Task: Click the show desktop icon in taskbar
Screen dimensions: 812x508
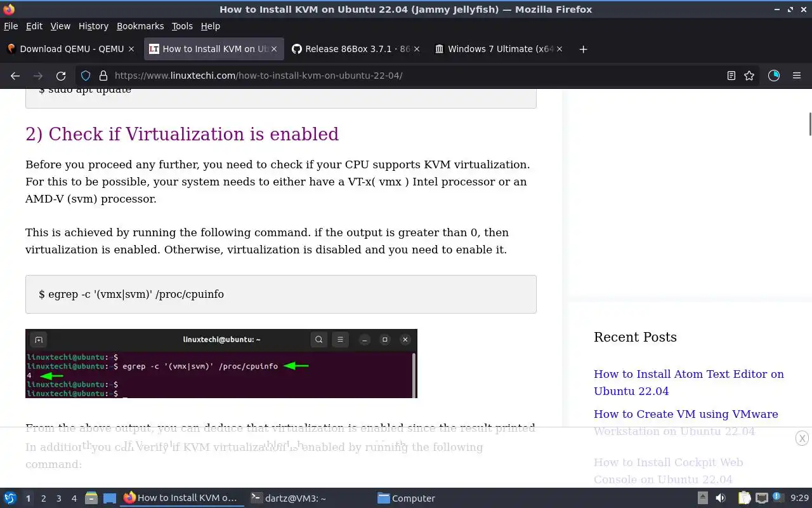Action: click(x=109, y=498)
